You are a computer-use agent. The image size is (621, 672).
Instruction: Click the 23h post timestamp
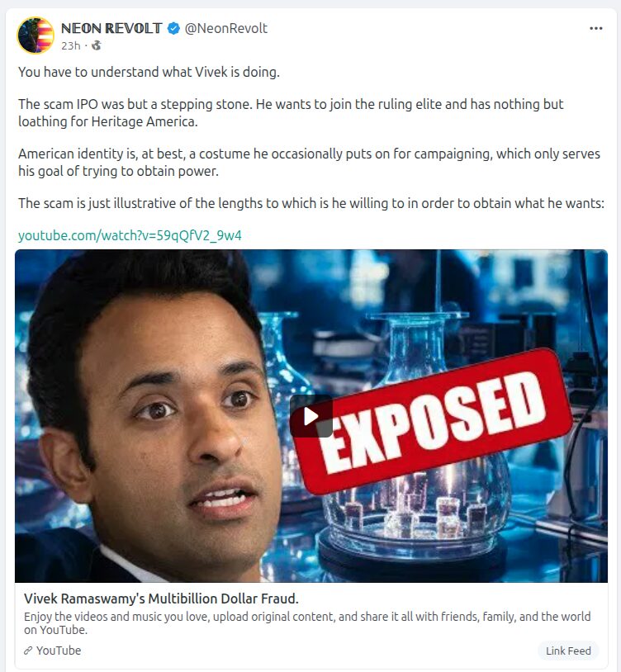click(71, 45)
